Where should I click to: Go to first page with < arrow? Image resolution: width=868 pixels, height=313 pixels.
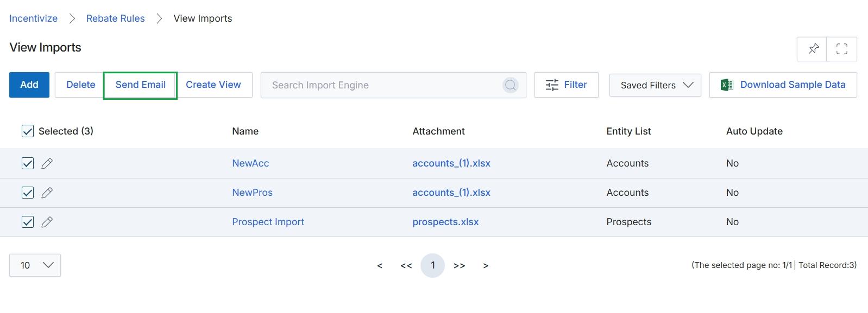[x=380, y=266]
